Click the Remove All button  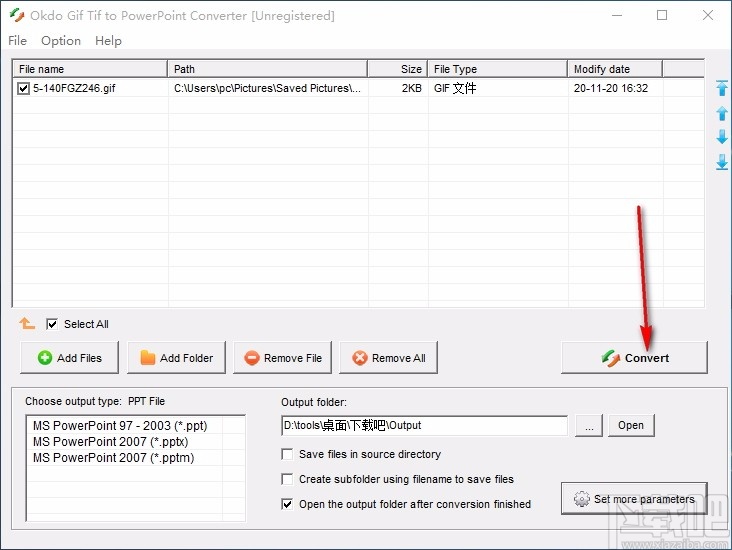(x=388, y=358)
